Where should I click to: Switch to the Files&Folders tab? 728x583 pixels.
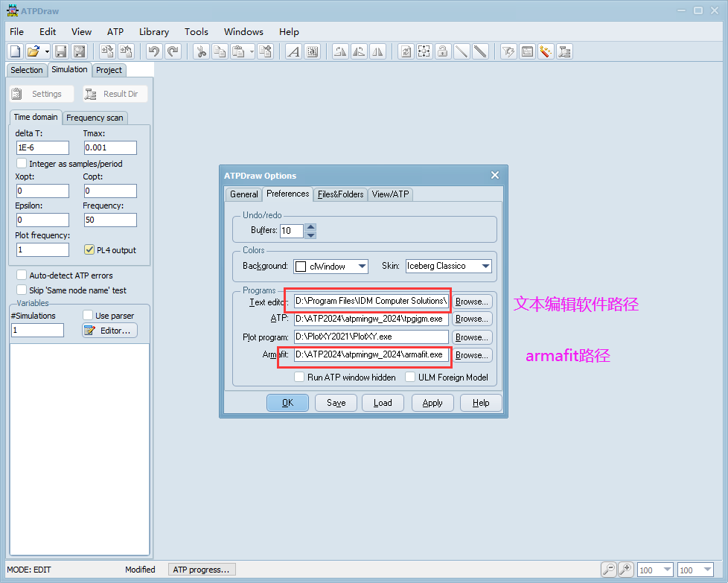point(340,194)
